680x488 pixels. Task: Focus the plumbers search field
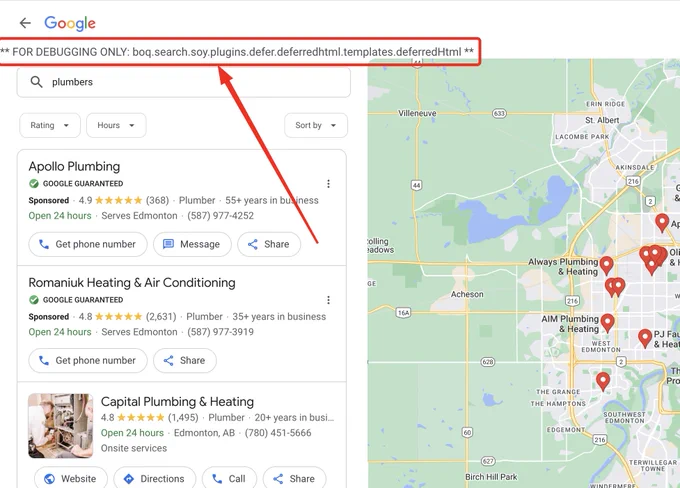[183, 82]
